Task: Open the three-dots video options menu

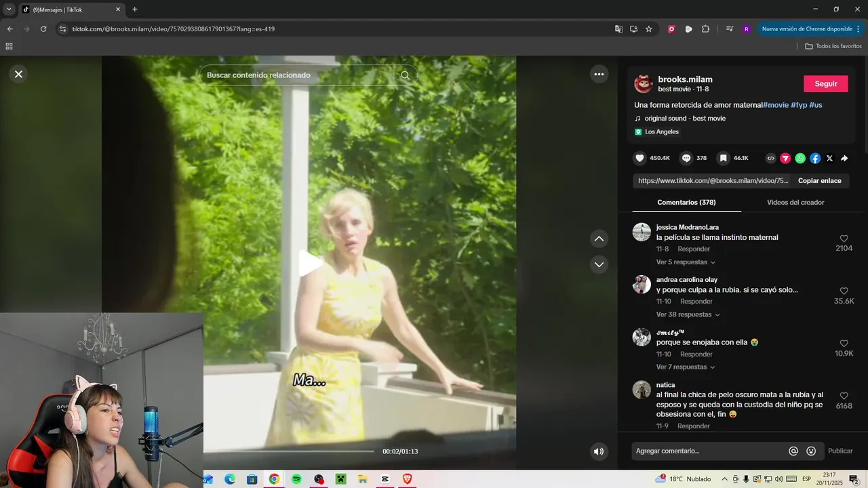Action: (x=599, y=75)
